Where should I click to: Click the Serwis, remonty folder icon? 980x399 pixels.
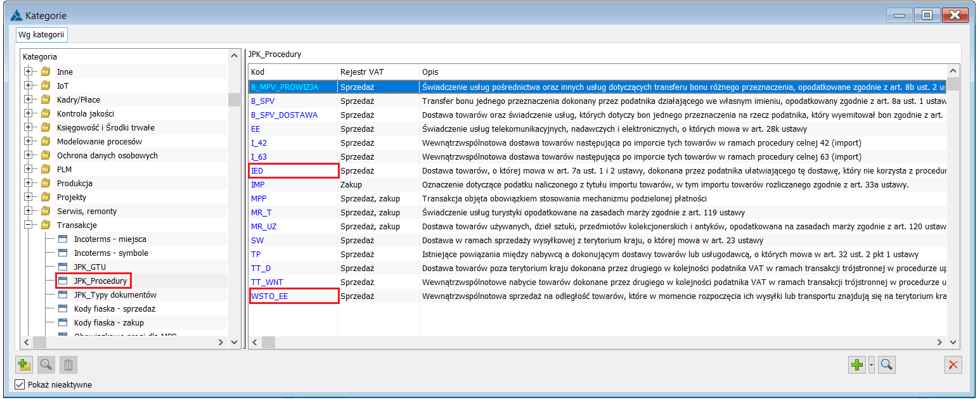(x=46, y=211)
